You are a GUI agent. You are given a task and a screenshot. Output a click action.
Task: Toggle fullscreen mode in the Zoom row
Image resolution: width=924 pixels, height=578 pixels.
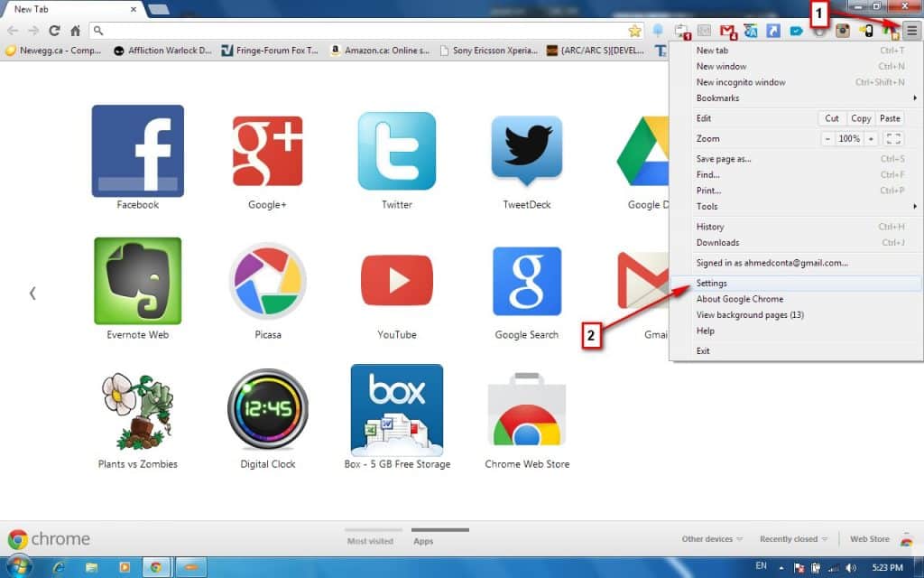(x=893, y=138)
